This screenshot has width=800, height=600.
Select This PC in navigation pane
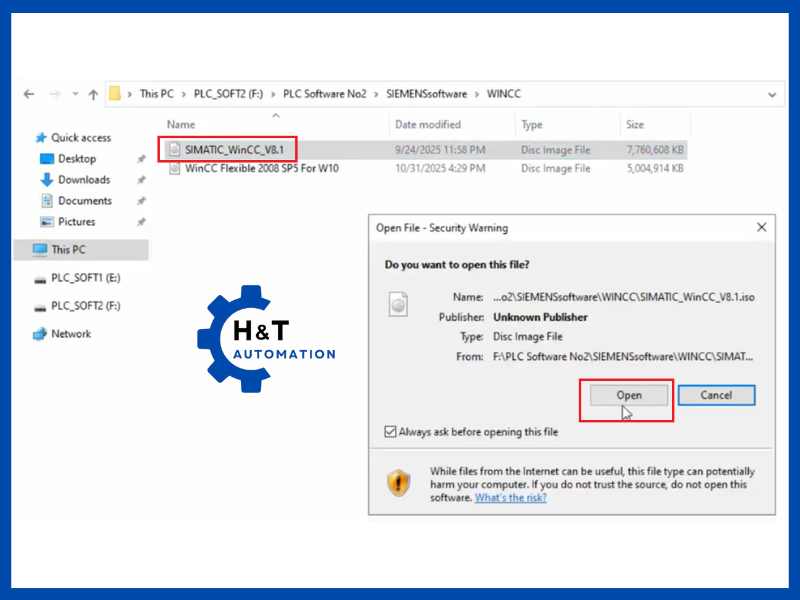coord(68,250)
